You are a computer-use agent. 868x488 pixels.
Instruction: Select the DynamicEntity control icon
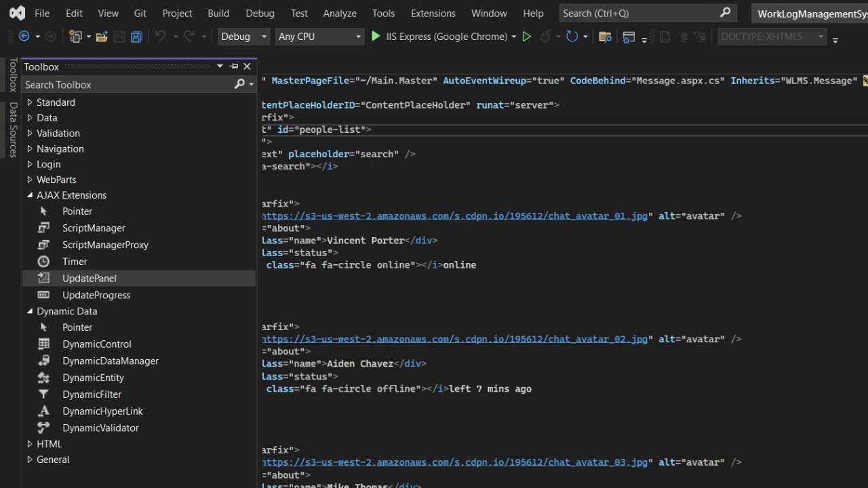click(45, 378)
